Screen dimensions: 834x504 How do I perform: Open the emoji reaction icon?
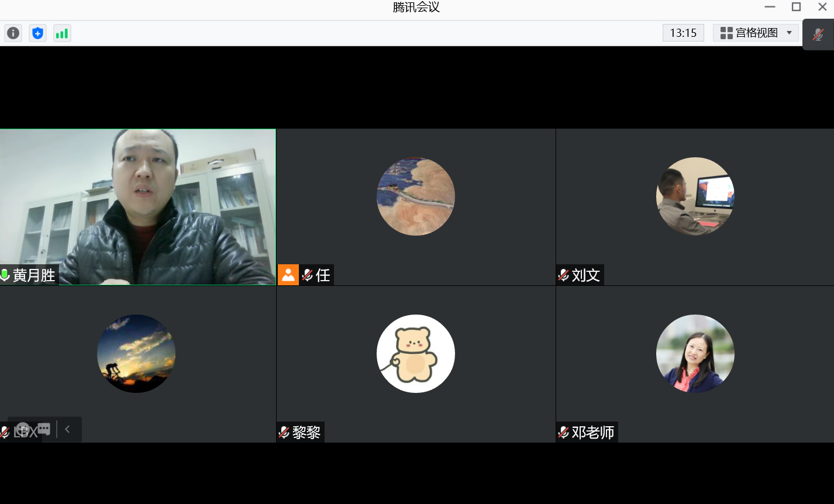tap(23, 429)
